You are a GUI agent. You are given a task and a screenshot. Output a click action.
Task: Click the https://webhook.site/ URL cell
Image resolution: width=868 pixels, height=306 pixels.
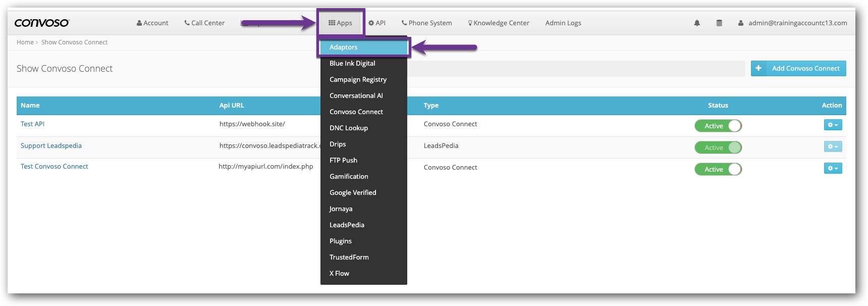(x=252, y=124)
